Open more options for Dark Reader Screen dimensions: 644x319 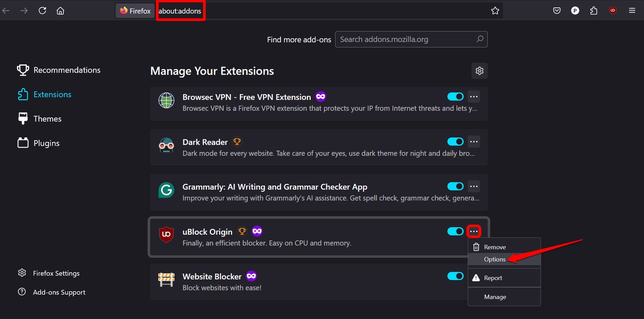(x=474, y=142)
